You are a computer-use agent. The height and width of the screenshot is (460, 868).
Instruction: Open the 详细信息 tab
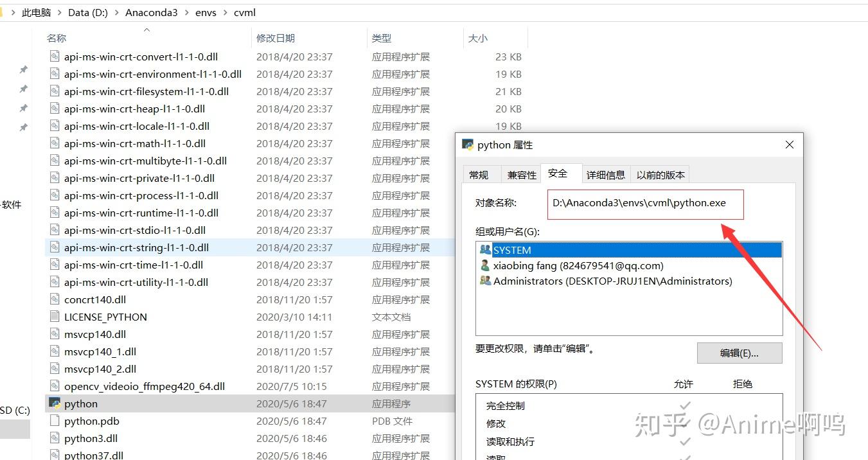click(606, 173)
